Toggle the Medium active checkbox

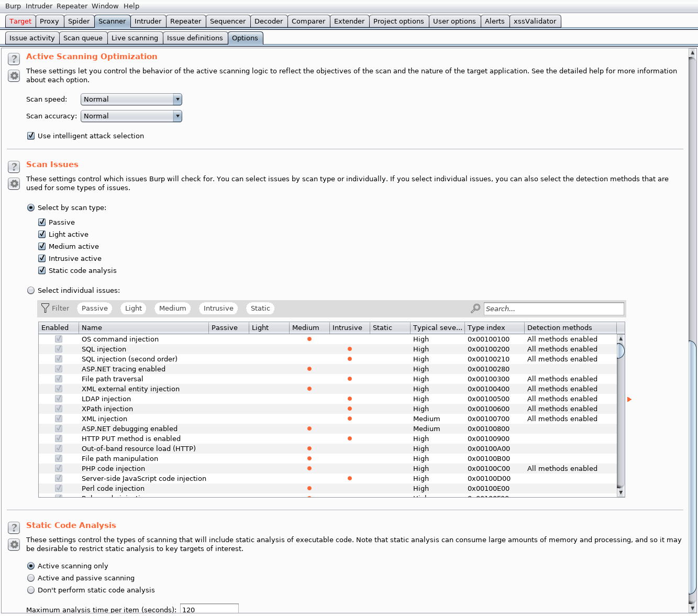click(x=42, y=246)
